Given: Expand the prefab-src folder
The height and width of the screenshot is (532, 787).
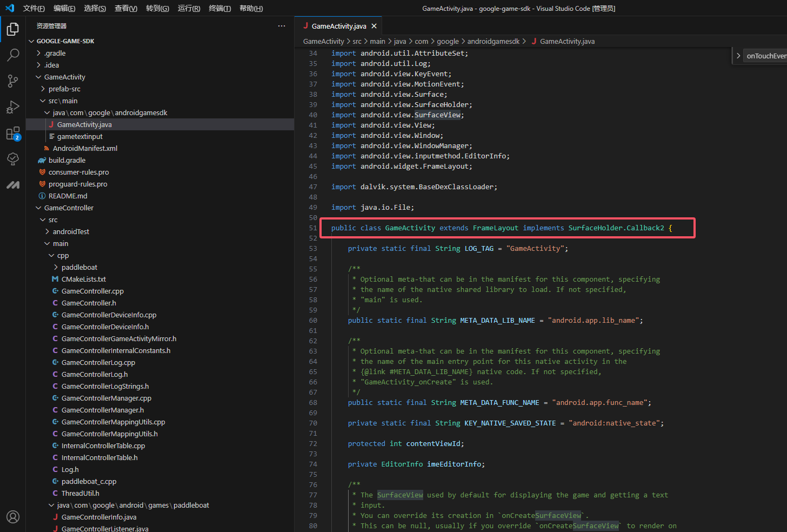Looking at the screenshot, I should coord(64,89).
